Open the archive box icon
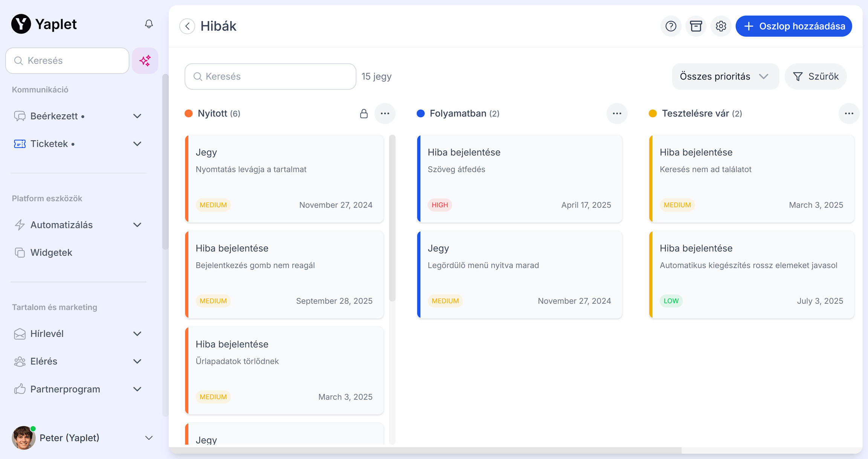The height and width of the screenshot is (459, 868). click(696, 26)
